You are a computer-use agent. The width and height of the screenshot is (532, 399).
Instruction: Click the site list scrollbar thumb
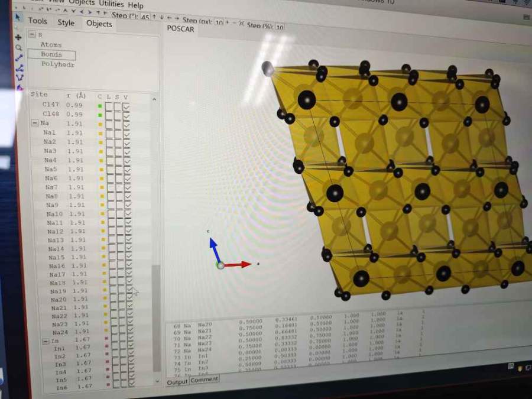point(156,317)
